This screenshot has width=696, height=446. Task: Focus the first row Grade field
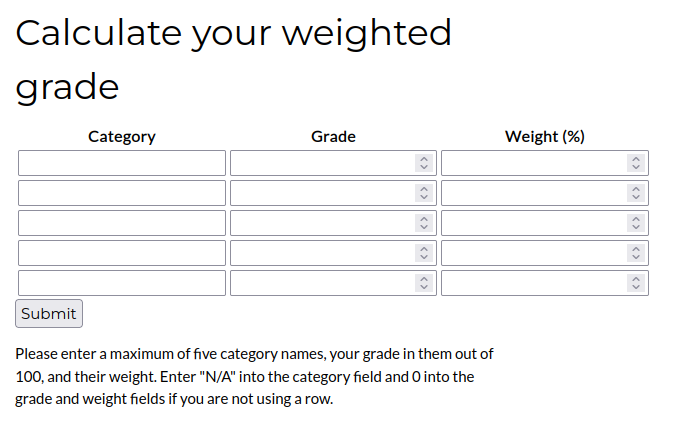tap(322, 163)
